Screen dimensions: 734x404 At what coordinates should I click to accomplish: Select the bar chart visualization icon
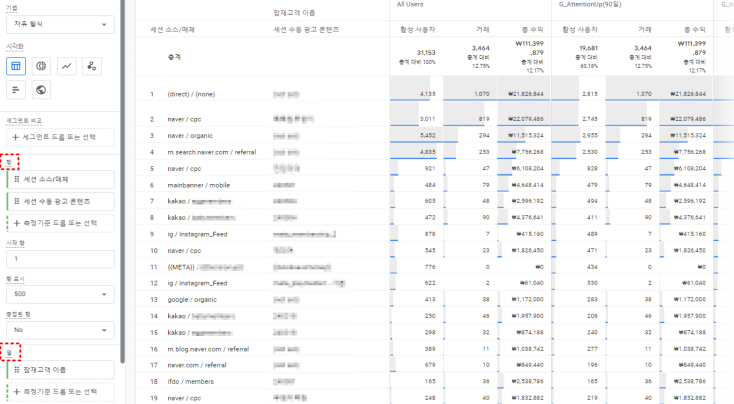(16, 90)
